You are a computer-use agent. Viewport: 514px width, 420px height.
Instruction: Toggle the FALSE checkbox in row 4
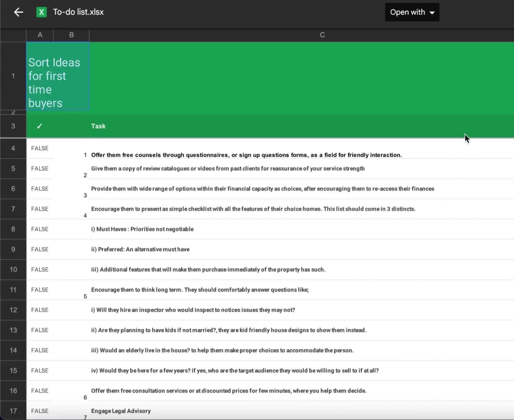coord(40,149)
